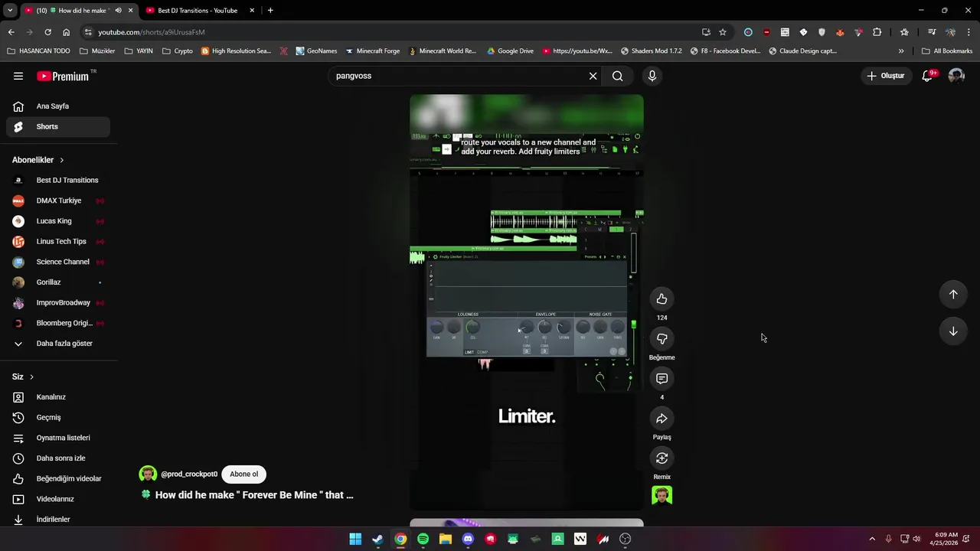Bookmark this page with the star
The width and height of the screenshot is (980, 551).
(x=723, y=32)
